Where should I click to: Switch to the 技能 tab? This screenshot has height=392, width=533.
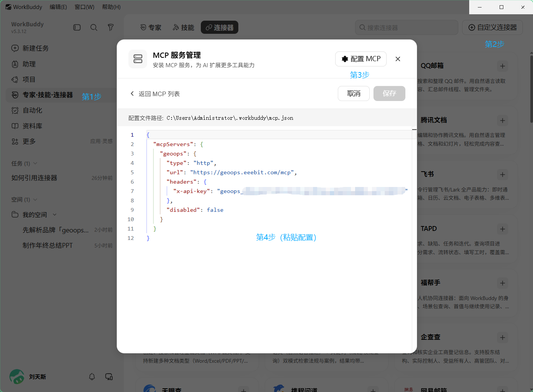click(x=184, y=27)
